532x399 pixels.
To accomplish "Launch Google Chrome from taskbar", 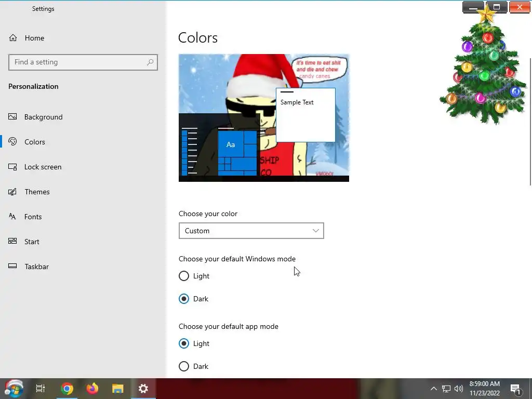I will pyautogui.click(x=67, y=389).
